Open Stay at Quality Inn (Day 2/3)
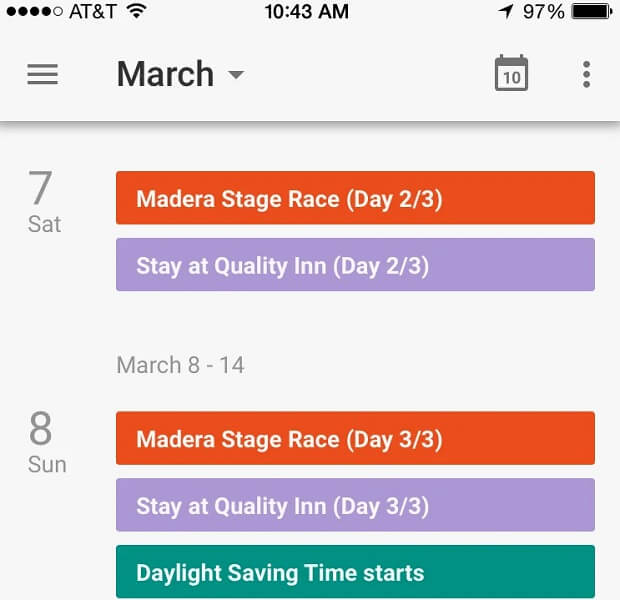This screenshot has height=600, width=620. 355,265
